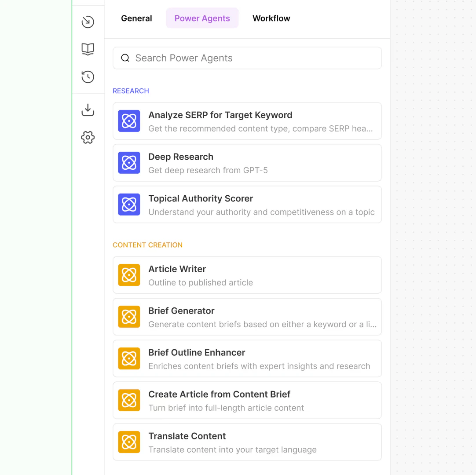Switch to the General tab

pyautogui.click(x=136, y=18)
